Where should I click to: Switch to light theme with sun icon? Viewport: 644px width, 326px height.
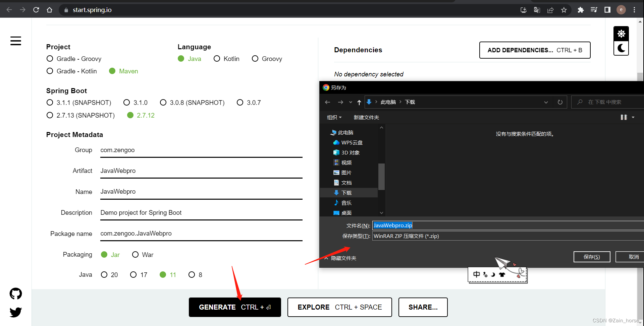tap(621, 34)
